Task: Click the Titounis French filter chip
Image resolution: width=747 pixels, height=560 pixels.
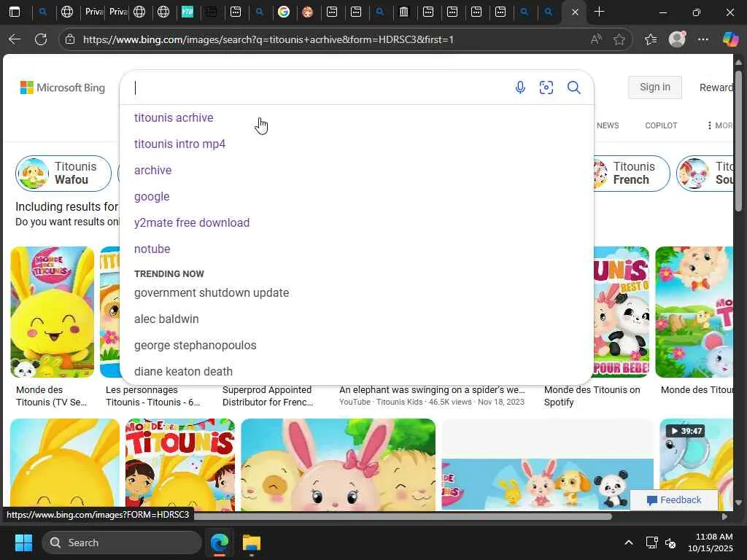Action: click(x=632, y=174)
